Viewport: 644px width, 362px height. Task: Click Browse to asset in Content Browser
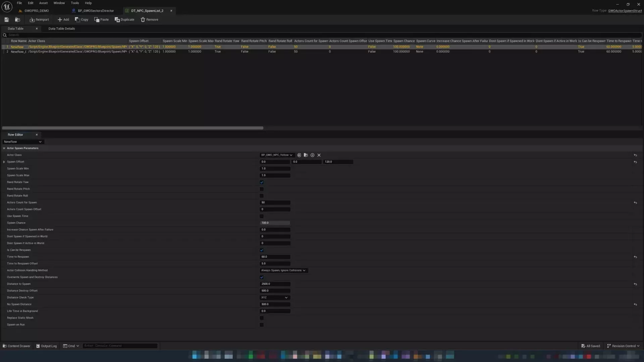point(17,20)
